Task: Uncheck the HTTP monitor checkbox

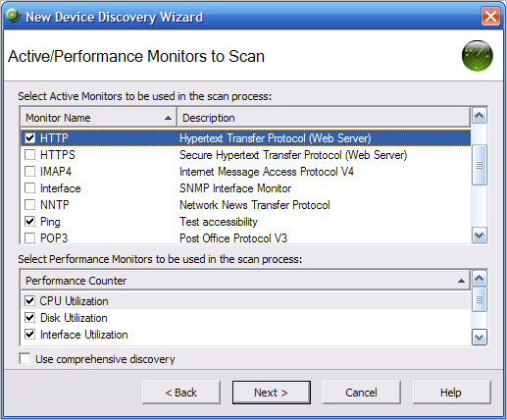Action: [x=30, y=138]
